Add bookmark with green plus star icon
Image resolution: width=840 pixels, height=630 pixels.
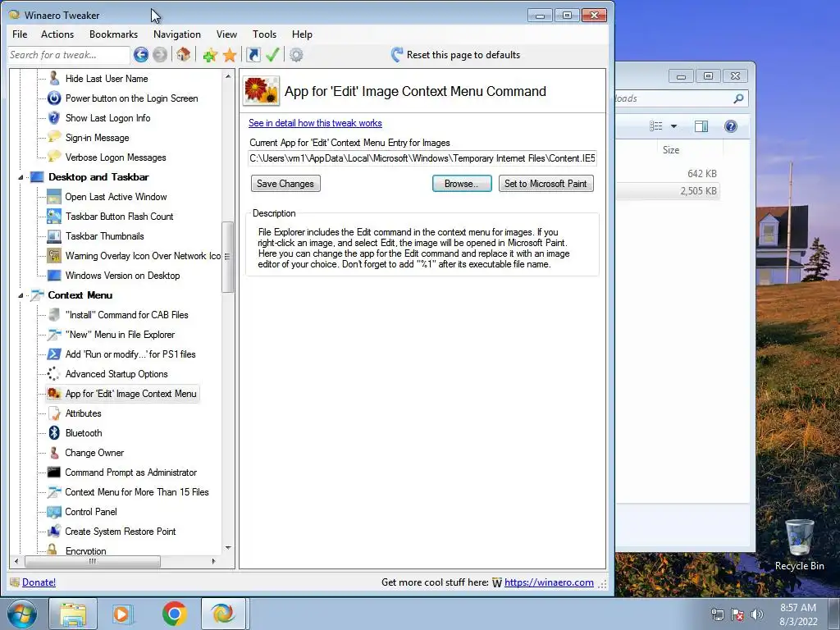coord(210,55)
